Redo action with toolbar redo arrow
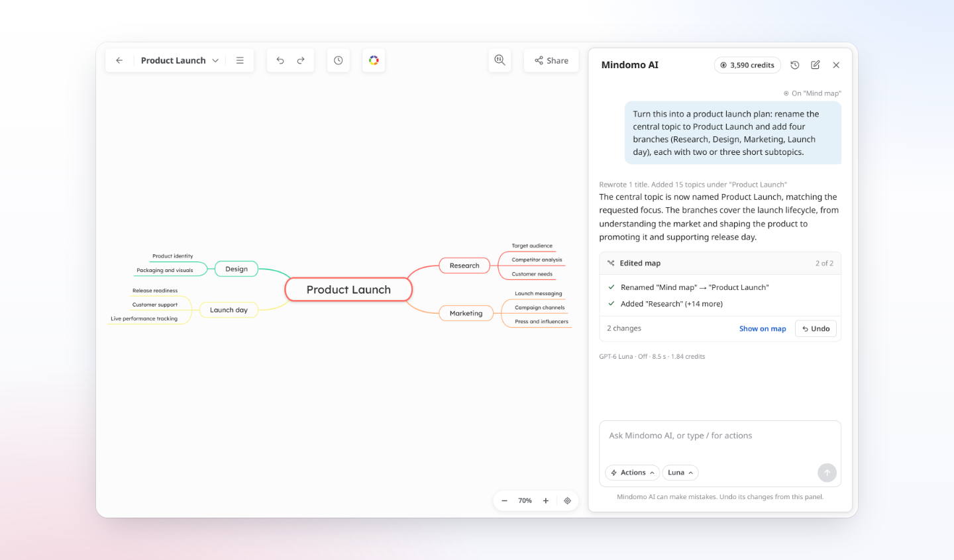This screenshot has height=560, width=954. tap(301, 60)
